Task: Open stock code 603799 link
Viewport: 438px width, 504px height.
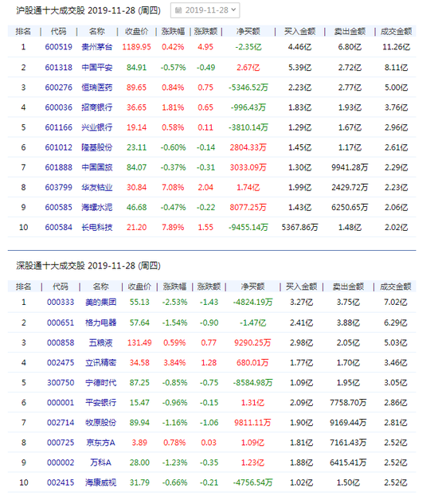Action: click(58, 187)
